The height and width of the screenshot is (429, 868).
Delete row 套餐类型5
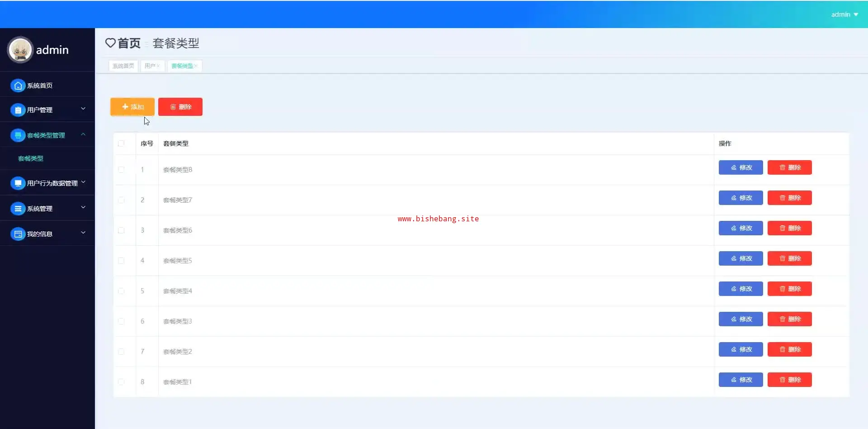point(790,258)
